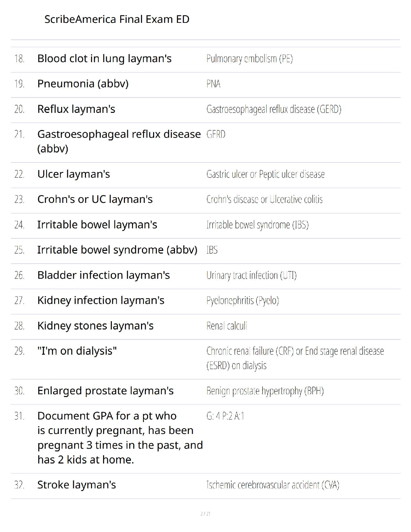Image resolution: width=411 pixels, height=532 pixels.
Task: Click the Gastroesophageal reflux disease (GERD) definition
Action: [x=274, y=109]
